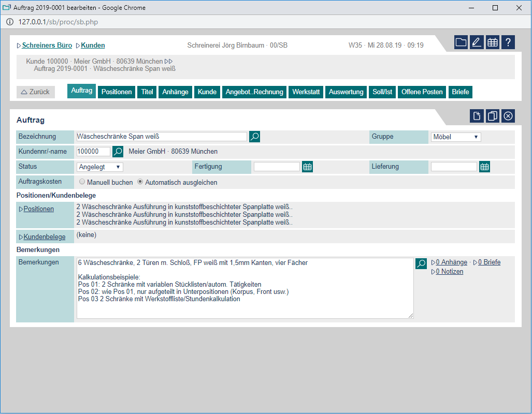532x414 pixels.
Task: Open the Status dropdown showing Angelegt
Action: [100, 167]
